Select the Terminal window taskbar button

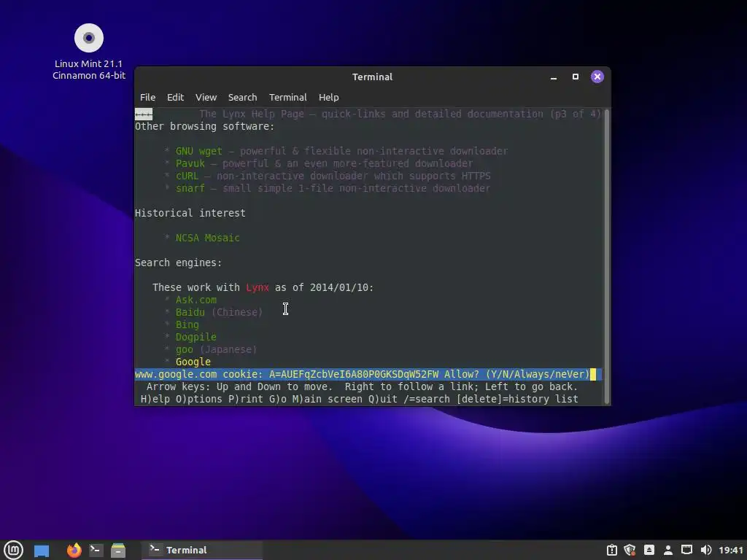tap(202, 550)
